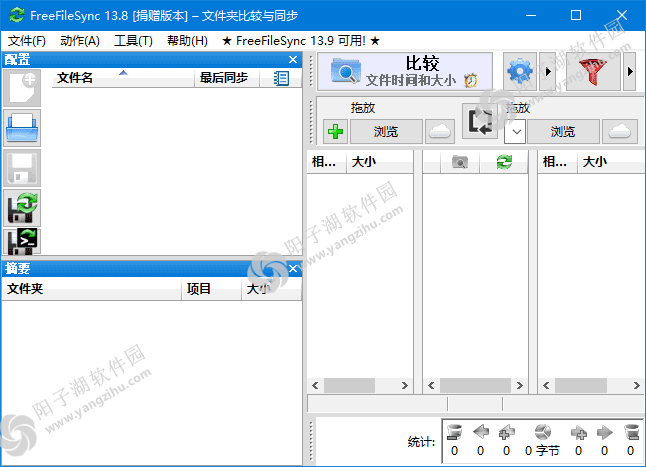Click the magnifier category icon in the middle grid
646x467 pixels.
coord(460,162)
